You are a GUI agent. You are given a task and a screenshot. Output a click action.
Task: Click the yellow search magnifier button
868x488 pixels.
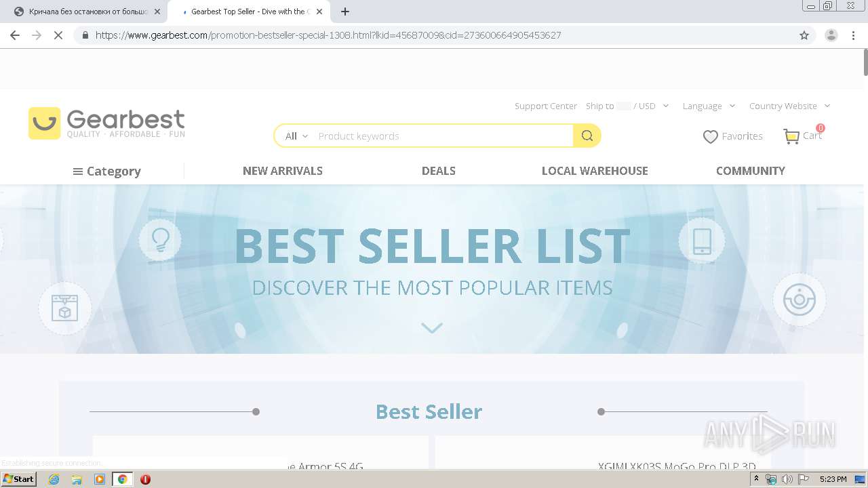pos(587,136)
